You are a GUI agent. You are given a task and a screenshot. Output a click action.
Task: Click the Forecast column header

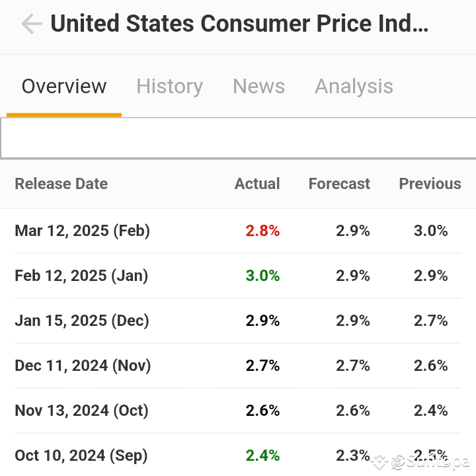point(339,184)
